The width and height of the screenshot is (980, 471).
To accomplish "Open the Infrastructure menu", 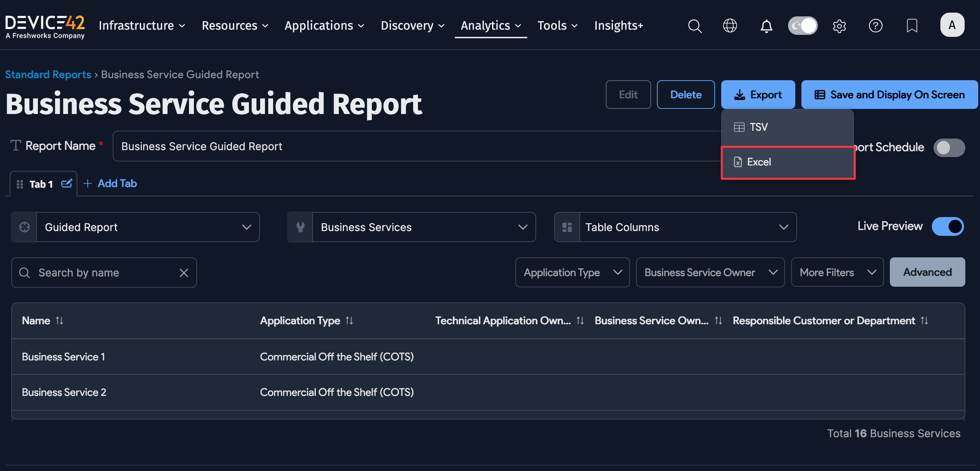I will (142, 26).
